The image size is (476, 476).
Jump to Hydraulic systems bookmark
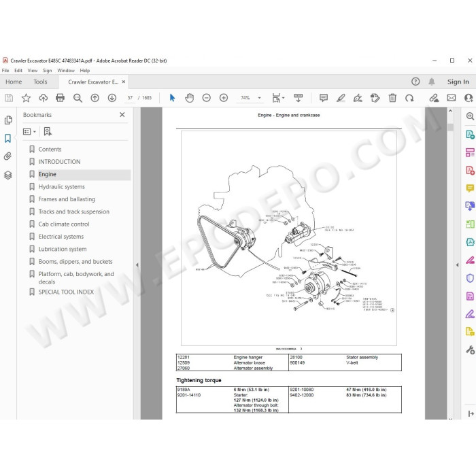[x=62, y=187]
